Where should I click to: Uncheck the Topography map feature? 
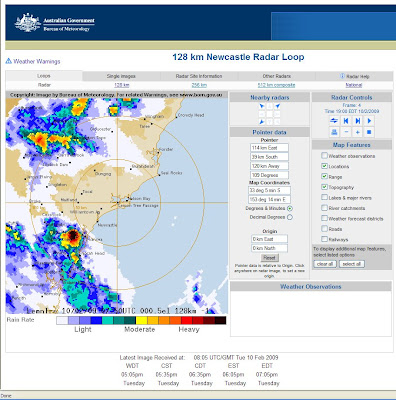[324, 187]
